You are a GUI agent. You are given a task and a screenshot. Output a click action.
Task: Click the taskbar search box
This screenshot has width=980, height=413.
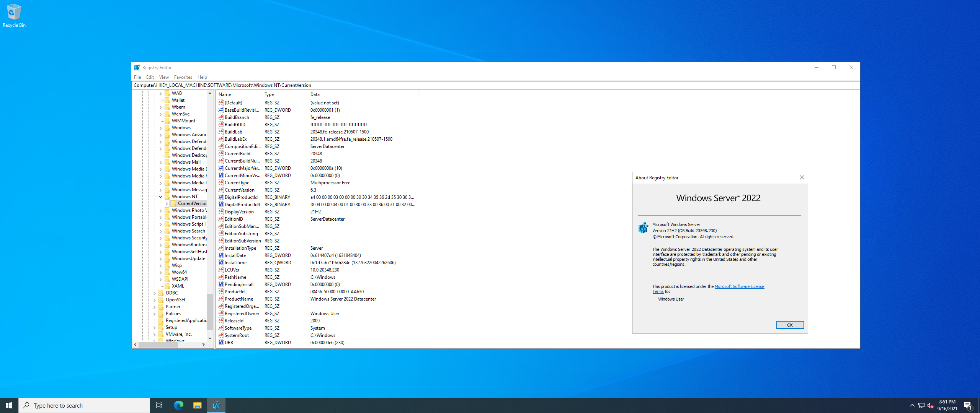coord(84,405)
